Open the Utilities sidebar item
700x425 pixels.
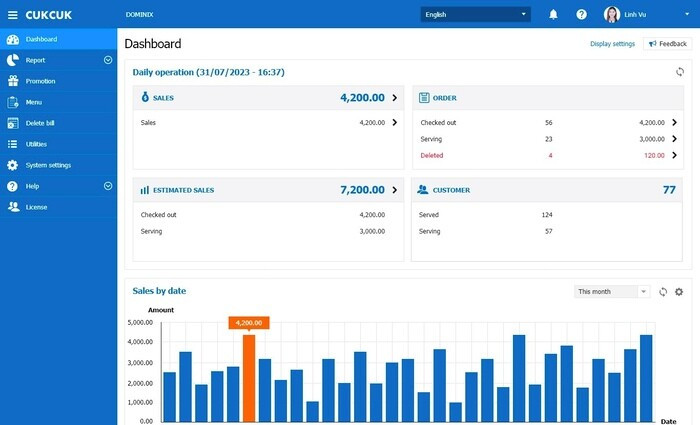tap(36, 144)
